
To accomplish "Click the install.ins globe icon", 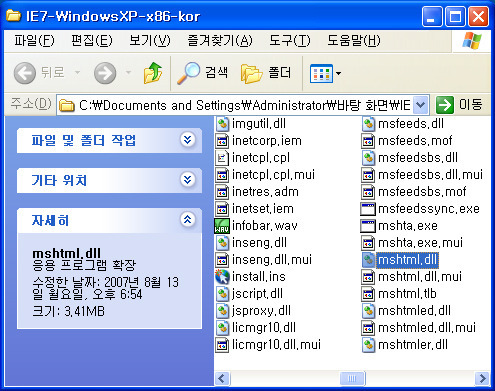I will [x=222, y=277].
